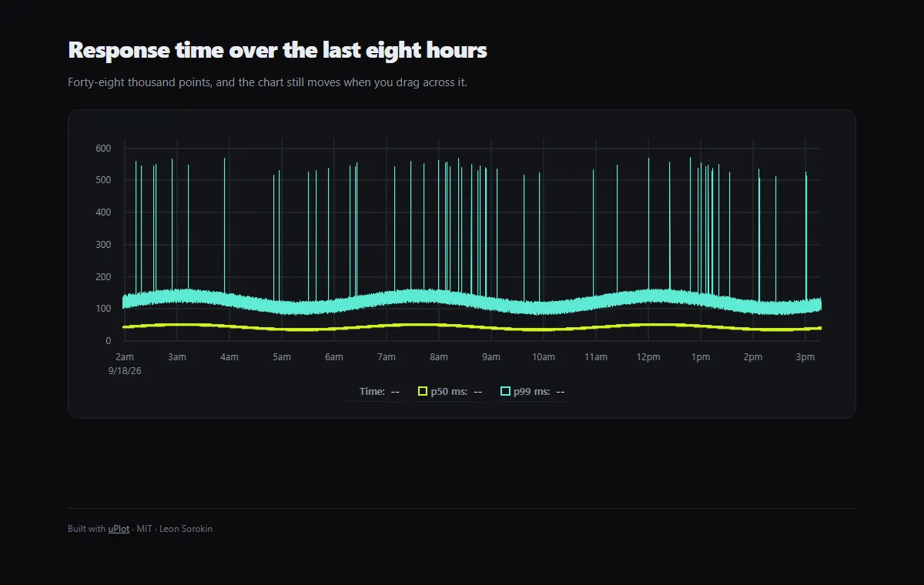Toggle the p99 ms series label

tap(532, 392)
